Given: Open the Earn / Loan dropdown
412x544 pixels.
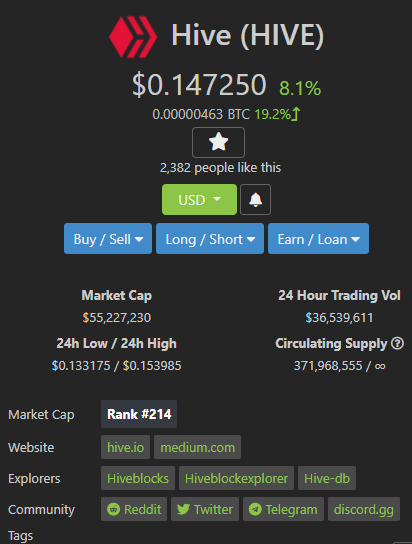Looking at the screenshot, I should pyautogui.click(x=318, y=239).
